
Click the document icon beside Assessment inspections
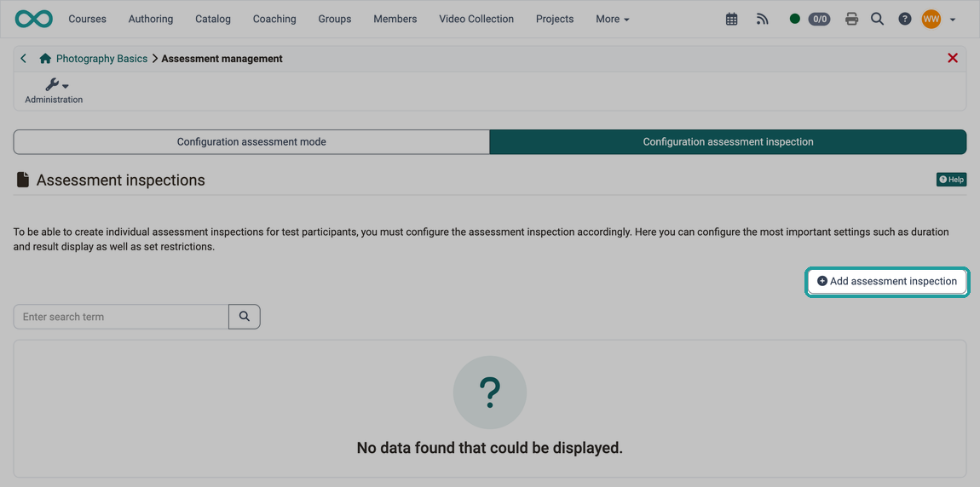point(22,180)
